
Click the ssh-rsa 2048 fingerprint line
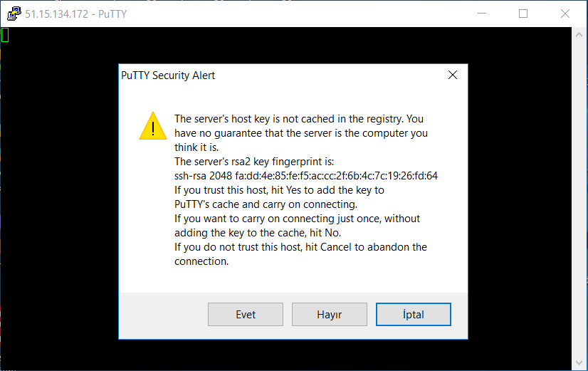coord(305,176)
